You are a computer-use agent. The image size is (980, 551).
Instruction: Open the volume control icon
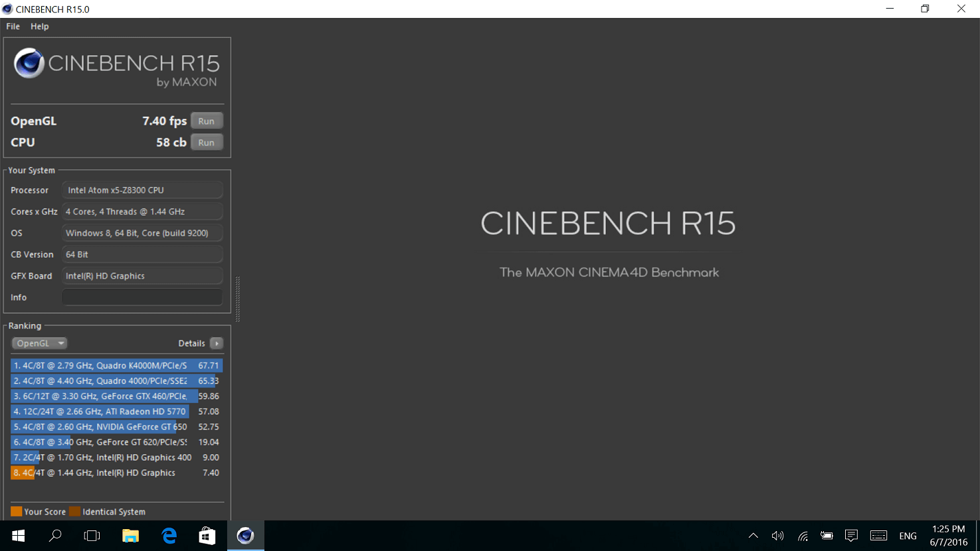coord(777,536)
